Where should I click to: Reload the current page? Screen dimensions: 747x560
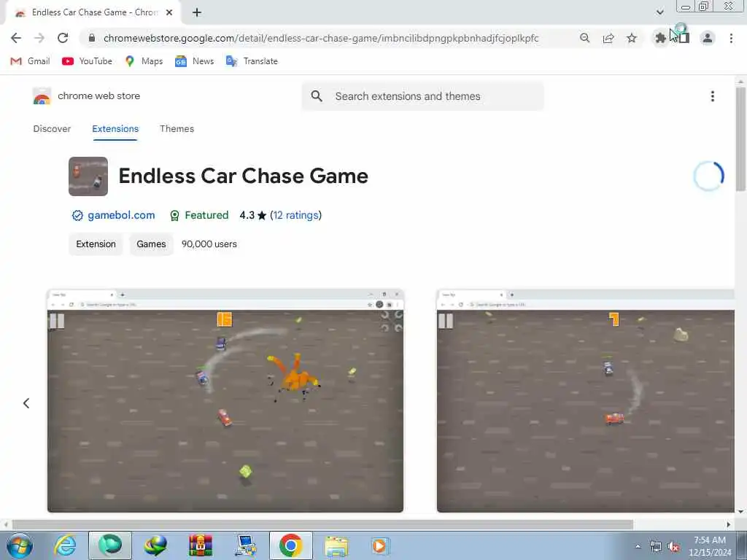63,38
